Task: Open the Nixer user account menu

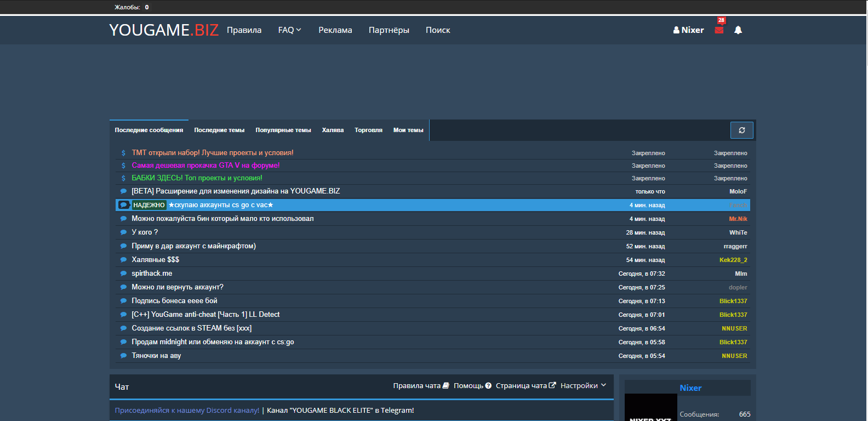Action: pos(688,30)
